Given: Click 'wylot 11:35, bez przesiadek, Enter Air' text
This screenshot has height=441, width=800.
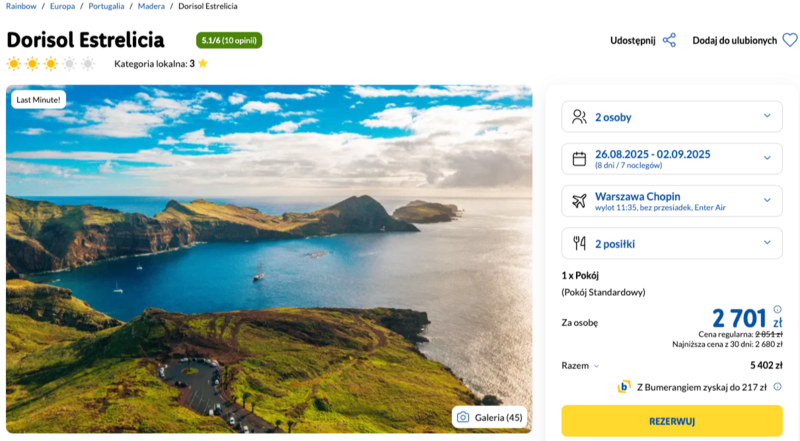Looking at the screenshot, I should click(x=660, y=208).
